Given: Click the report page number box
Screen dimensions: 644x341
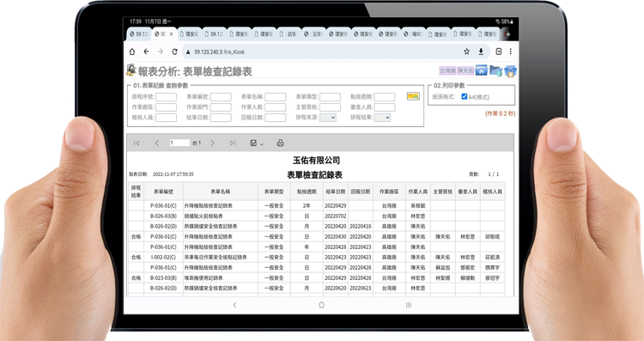Looking at the screenshot, I should 180,143.
